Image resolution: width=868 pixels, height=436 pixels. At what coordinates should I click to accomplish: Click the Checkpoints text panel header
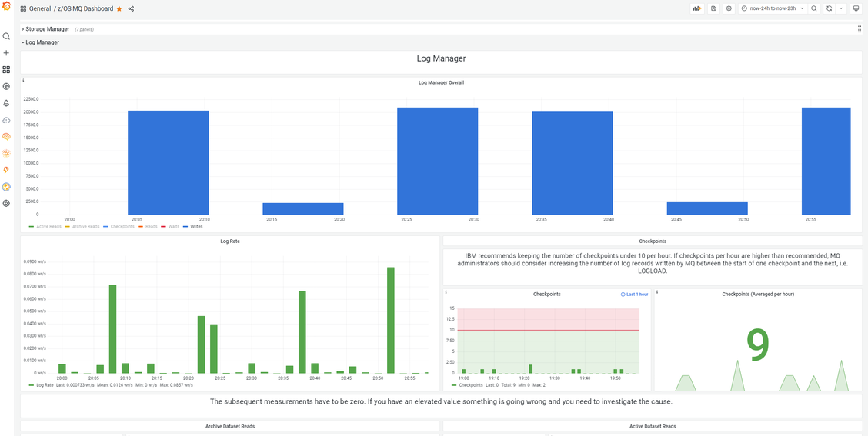pos(653,241)
